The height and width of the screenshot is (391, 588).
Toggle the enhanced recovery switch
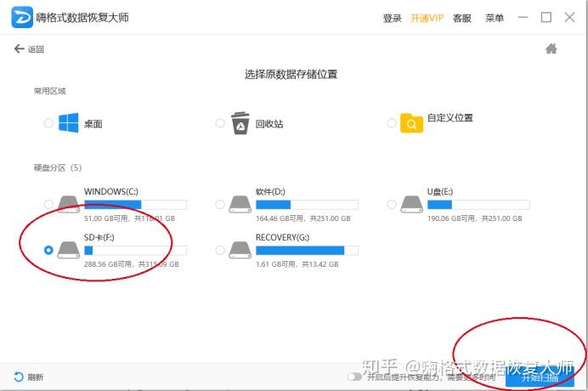(x=354, y=377)
